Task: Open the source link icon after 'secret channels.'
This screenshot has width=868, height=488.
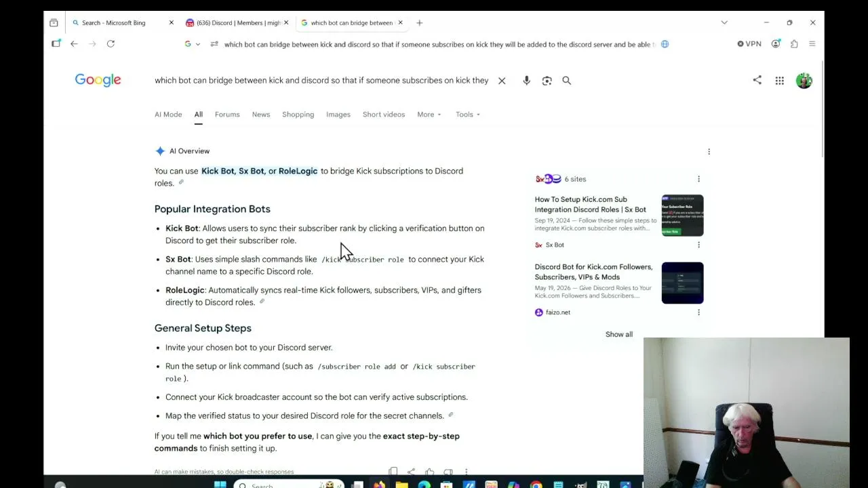Action: pos(450,415)
